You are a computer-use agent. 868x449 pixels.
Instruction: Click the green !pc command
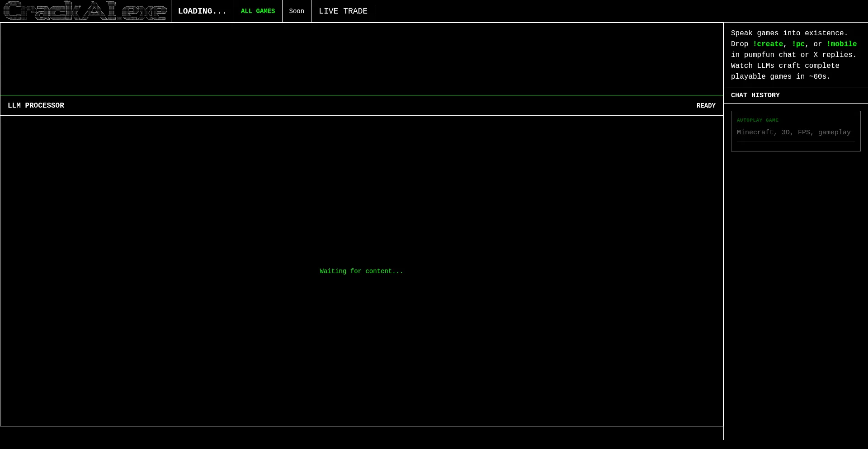click(x=798, y=44)
